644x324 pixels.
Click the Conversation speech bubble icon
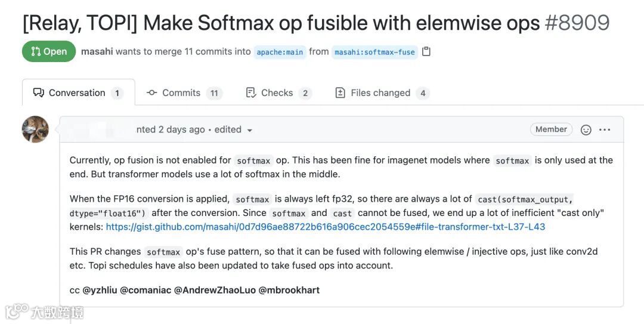pyautogui.click(x=39, y=92)
